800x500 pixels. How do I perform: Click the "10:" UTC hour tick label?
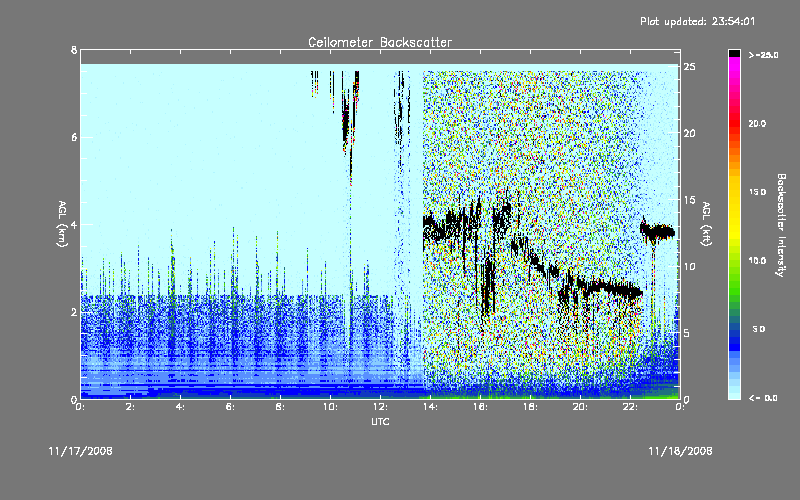331,407
